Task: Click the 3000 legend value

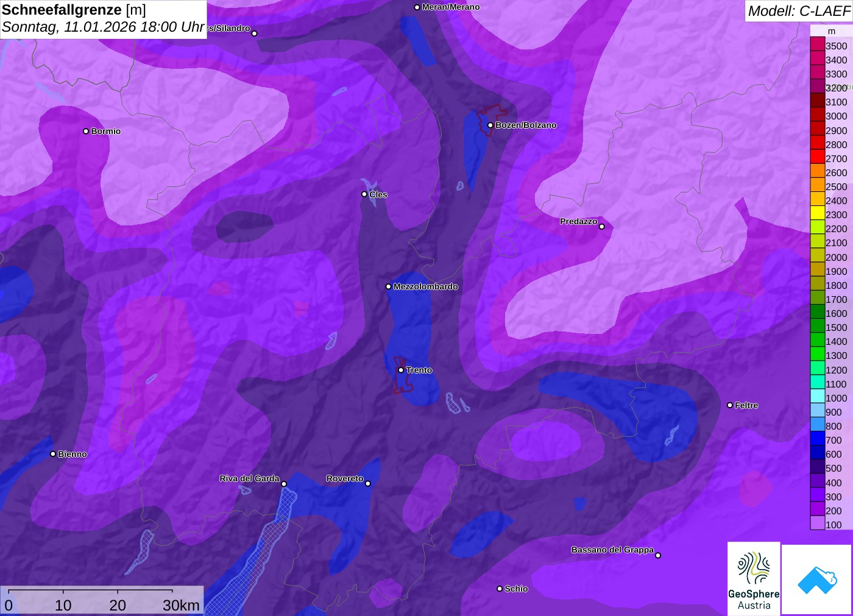Action: (836, 116)
